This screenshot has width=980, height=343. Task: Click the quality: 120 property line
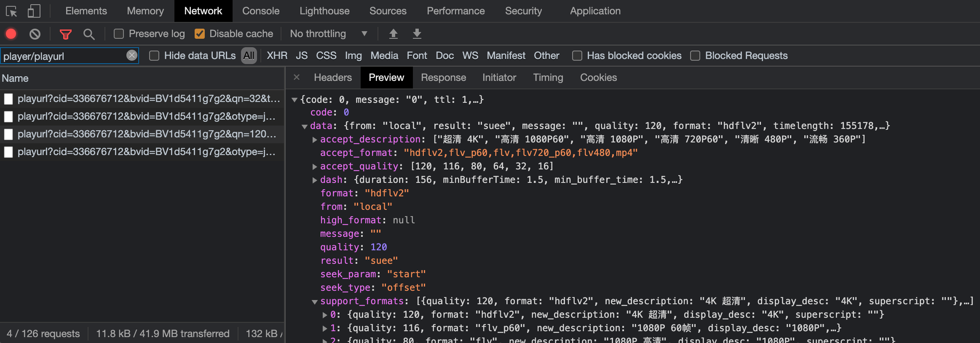[x=353, y=247]
